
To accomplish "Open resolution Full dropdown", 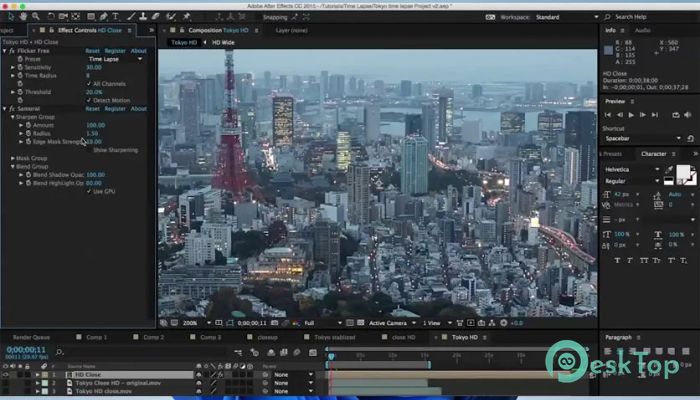I will click(323, 323).
